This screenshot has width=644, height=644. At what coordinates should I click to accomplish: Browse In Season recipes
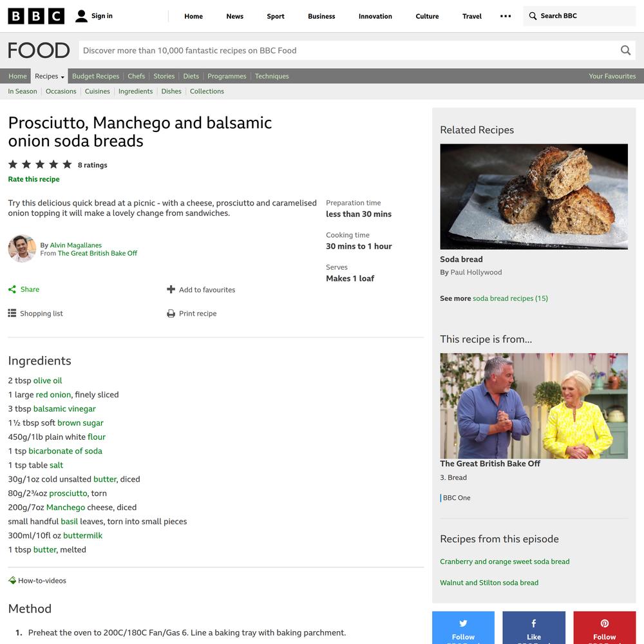[x=23, y=91]
